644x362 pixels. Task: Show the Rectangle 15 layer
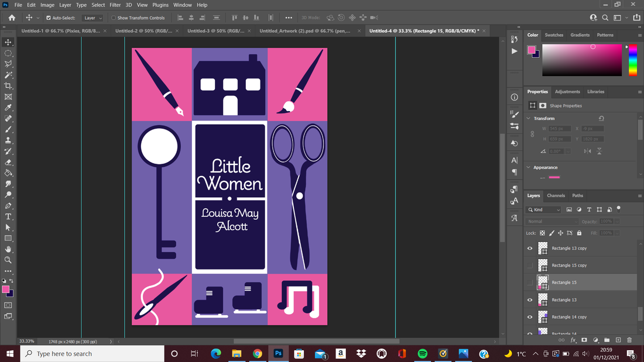pyautogui.click(x=530, y=282)
